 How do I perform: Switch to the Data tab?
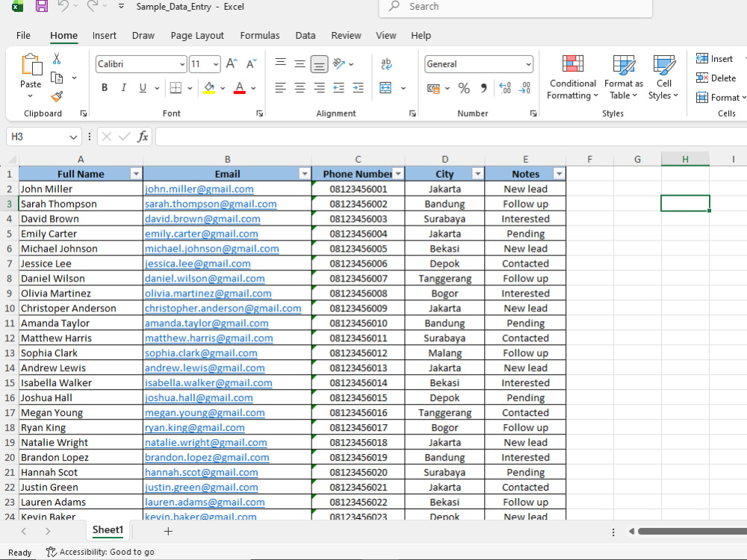coord(306,35)
